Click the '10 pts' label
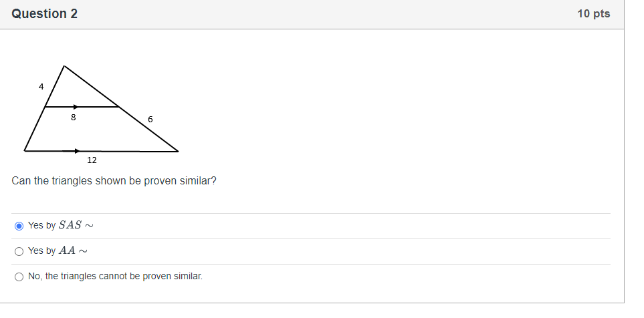Image resolution: width=644 pixels, height=318 pixels. pyautogui.click(x=593, y=14)
